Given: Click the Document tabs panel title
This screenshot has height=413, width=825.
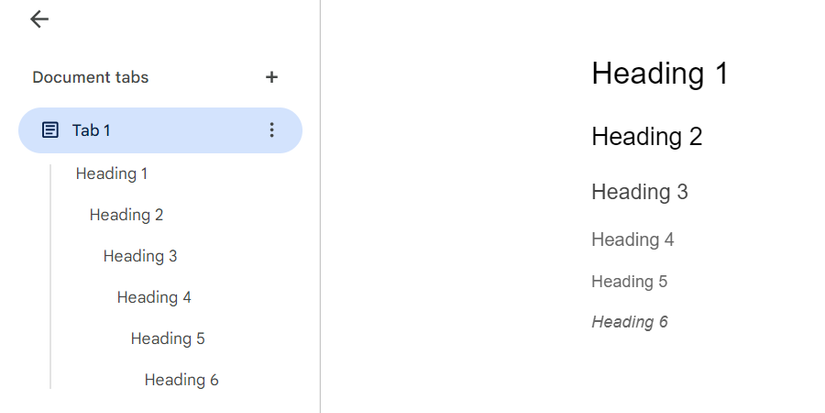Looking at the screenshot, I should click(x=90, y=77).
